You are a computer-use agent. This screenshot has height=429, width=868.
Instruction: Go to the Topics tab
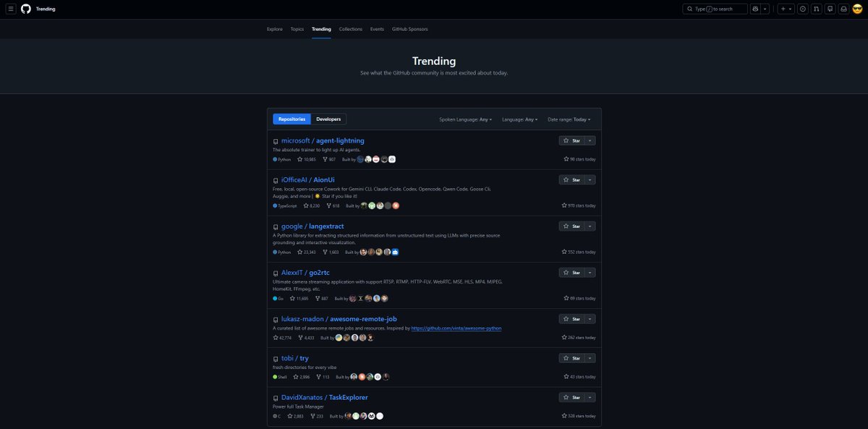pyautogui.click(x=297, y=29)
